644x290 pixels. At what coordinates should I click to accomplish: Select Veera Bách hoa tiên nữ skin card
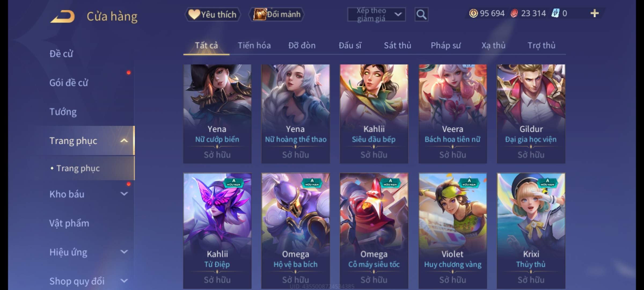pos(452,114)
